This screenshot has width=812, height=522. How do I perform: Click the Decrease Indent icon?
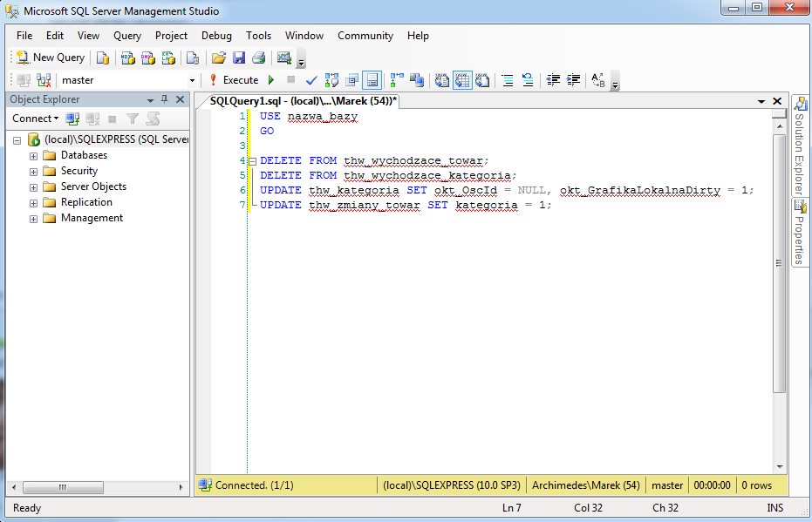pos(552,80)
